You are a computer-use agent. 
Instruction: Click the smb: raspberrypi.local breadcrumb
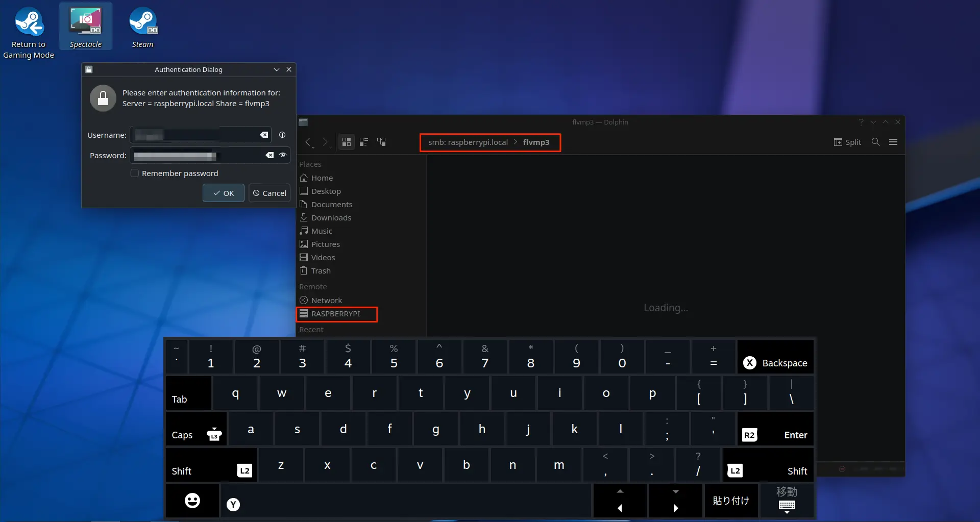[x=468, y=142]
